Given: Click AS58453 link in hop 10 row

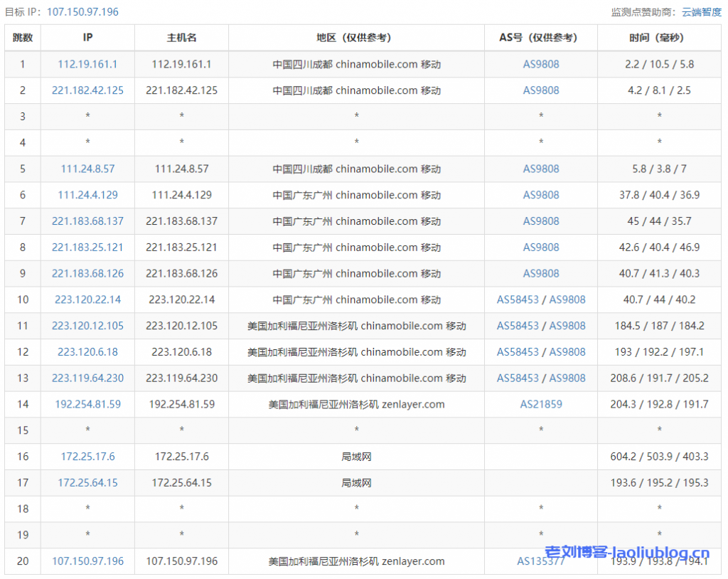Looking at the screenshot, I should 518,299.
